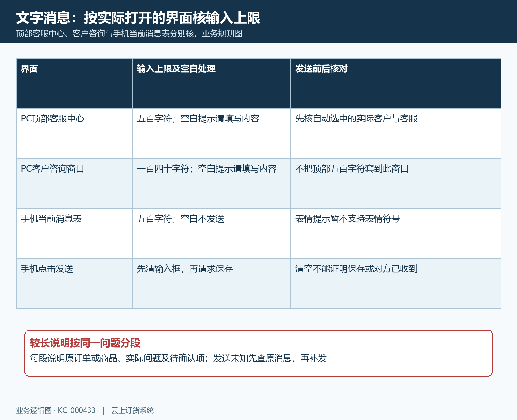Screen dimensions: 517x420
Task: Click the PC顶部客服中心 cell
Action: pos(75,133)
